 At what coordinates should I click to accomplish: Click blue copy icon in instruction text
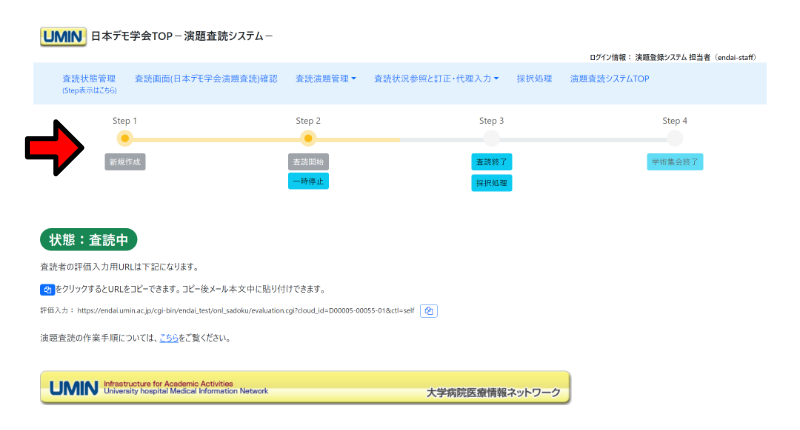pyautogui.click(x=46, y=289)
